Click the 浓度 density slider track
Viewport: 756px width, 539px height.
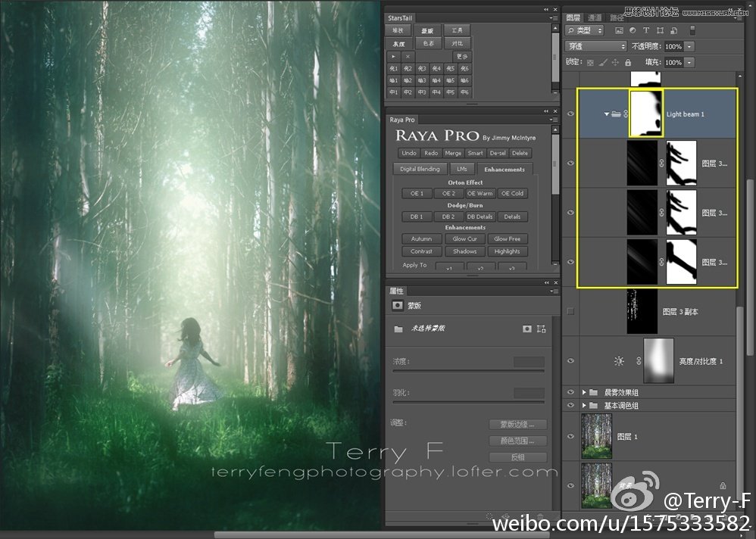(469, 372)
